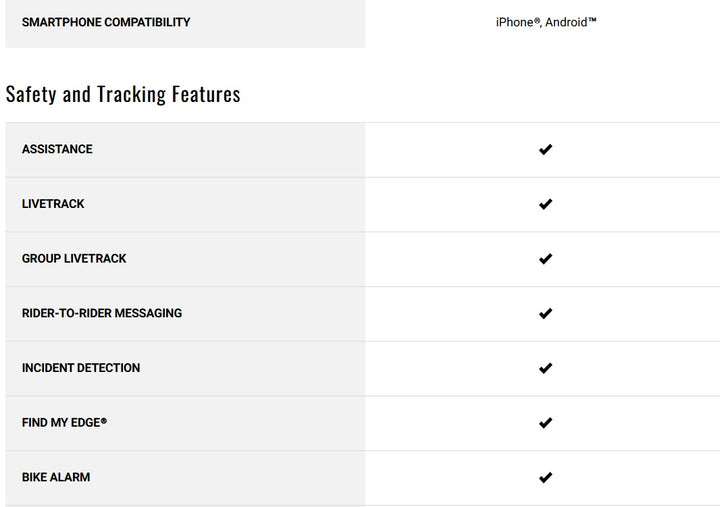Click the Group LiveTrack row checkmark
Image resolution: width=720 pixels, height=507 pixels.
pos(545,259)
